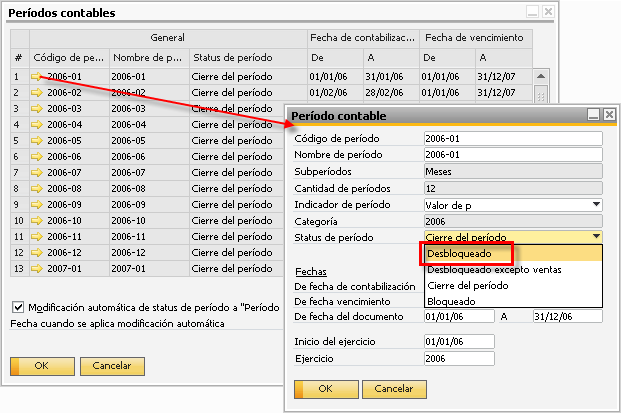Click Subperíodos field showing Meses
The height and width of the screenshot is (413, 621).
513,171
